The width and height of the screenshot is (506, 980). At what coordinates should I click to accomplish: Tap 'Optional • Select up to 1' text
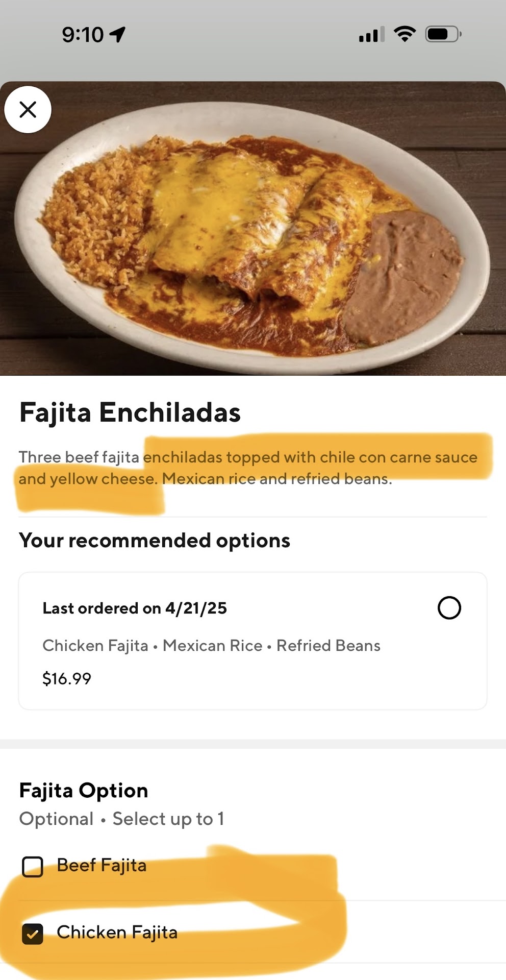(x=121, y=819)
